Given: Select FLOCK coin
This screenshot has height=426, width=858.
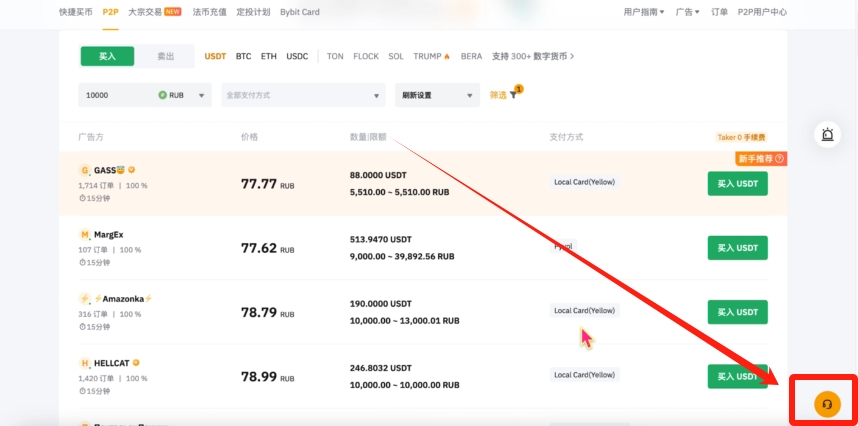Looking at the screenshot, I should (366, 56).
